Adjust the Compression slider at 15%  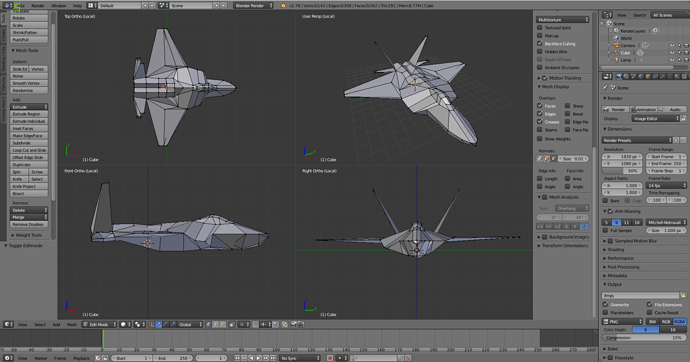pyautogui.click(x=644, y=338)
